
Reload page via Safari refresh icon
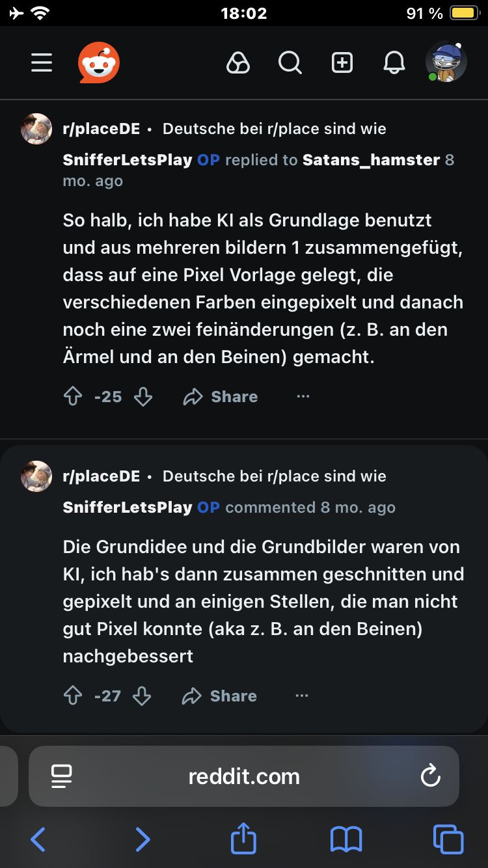(431, 776)
